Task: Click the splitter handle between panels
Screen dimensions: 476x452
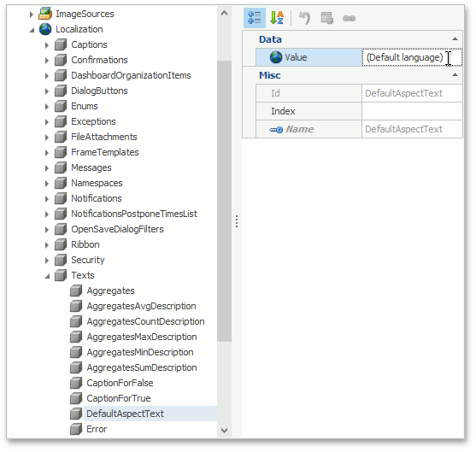Action: pyautogui.click(x=237, y=221)
